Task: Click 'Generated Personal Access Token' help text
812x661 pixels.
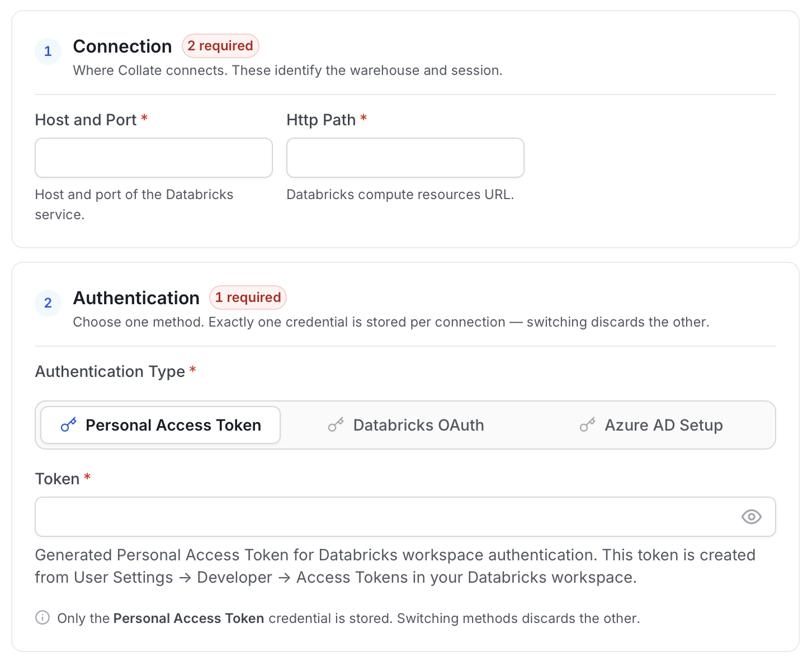Action: 395,566
